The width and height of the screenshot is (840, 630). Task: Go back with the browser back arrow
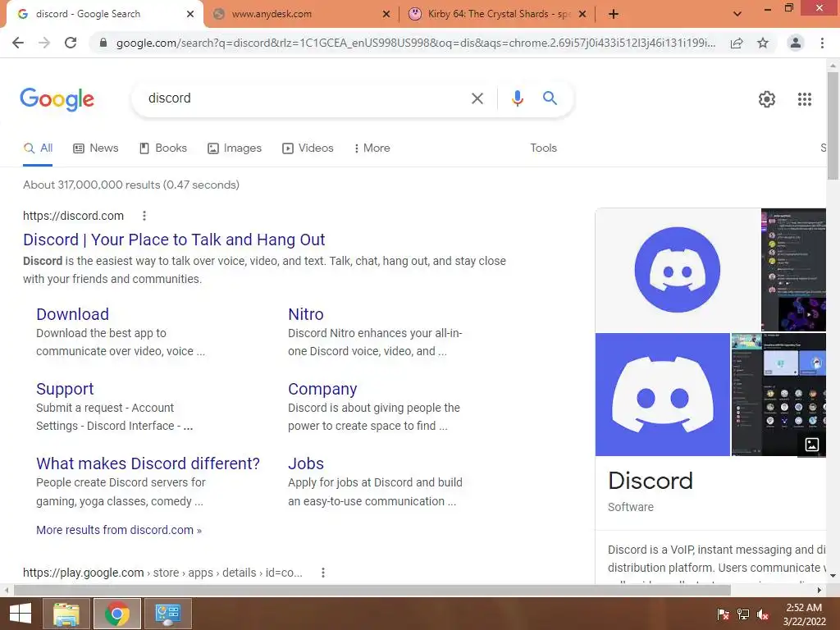click(x=18, y=43)
